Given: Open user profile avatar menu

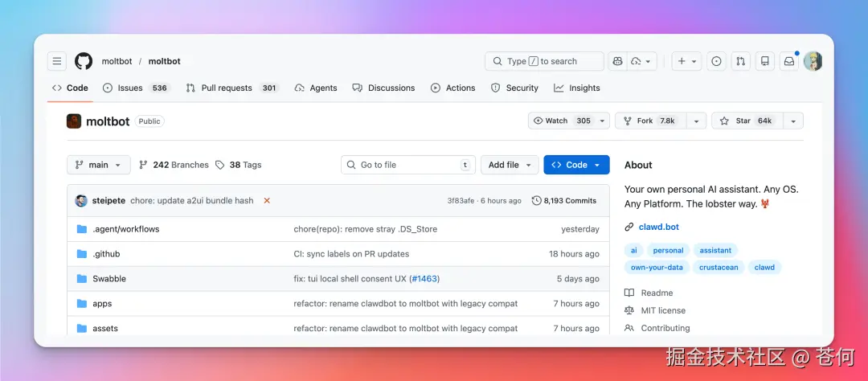Looking at the screenshot, I should 813,61.
